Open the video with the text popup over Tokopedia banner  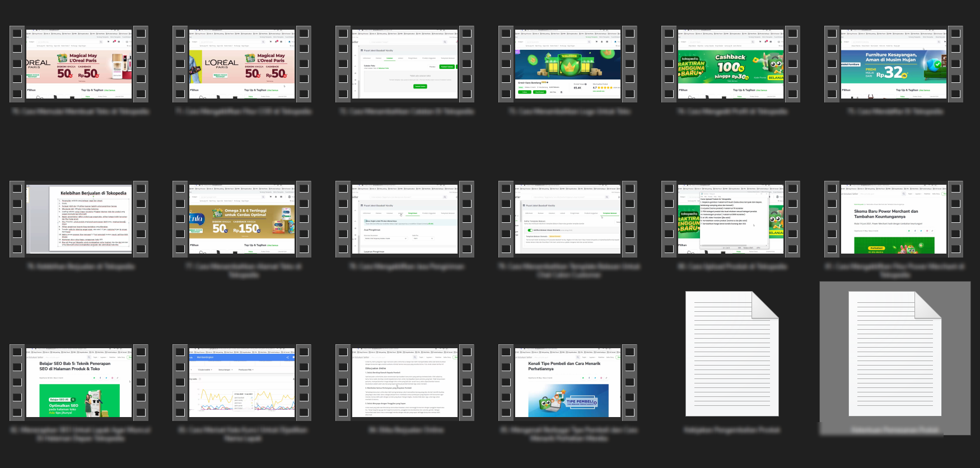pos(731,219)
